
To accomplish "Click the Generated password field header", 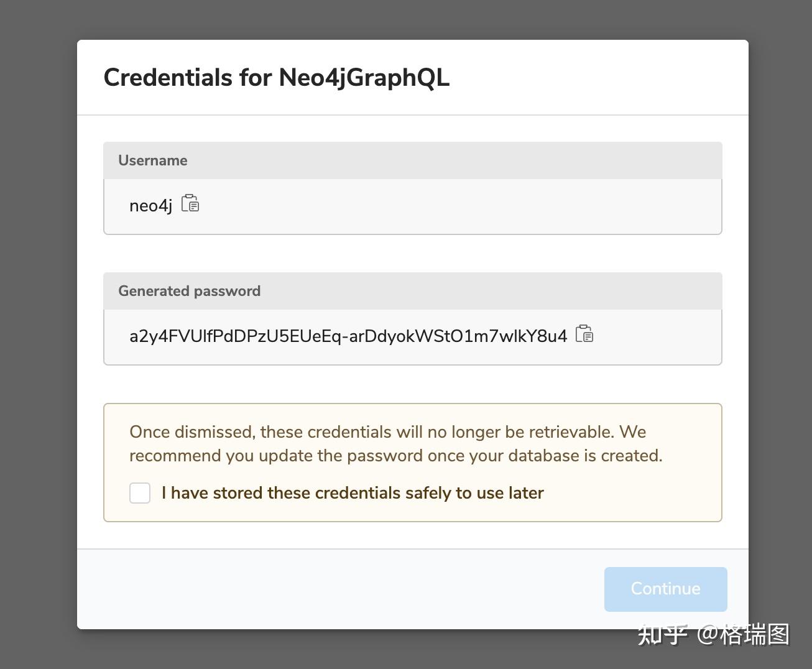I will [189, 291].
